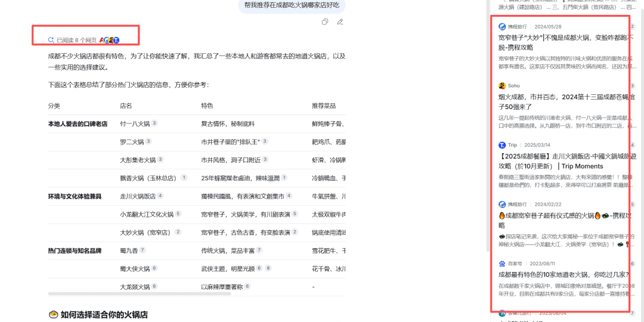Viewport: 644px width, 322px height.
Task: Open citation badge 2 next to 大妙火锅（宽窄店）
Action: tap(178, 232)
